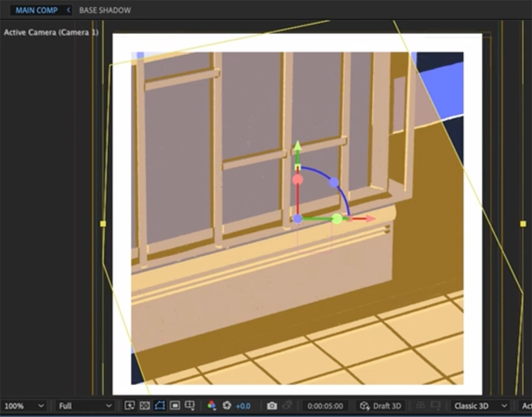Open the magnification ratio dropdown
Screen dimensions: 532x417
pos(25,406)
